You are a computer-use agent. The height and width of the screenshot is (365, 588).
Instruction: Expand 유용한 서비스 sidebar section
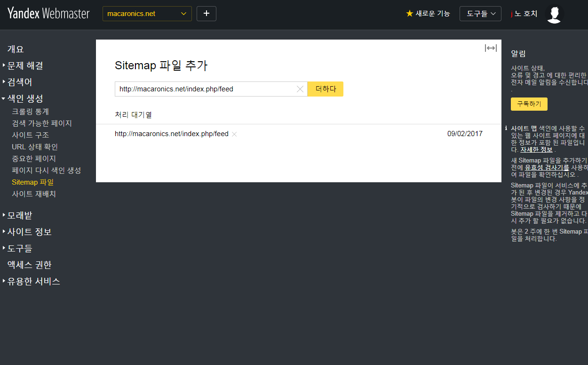[34, 281]
